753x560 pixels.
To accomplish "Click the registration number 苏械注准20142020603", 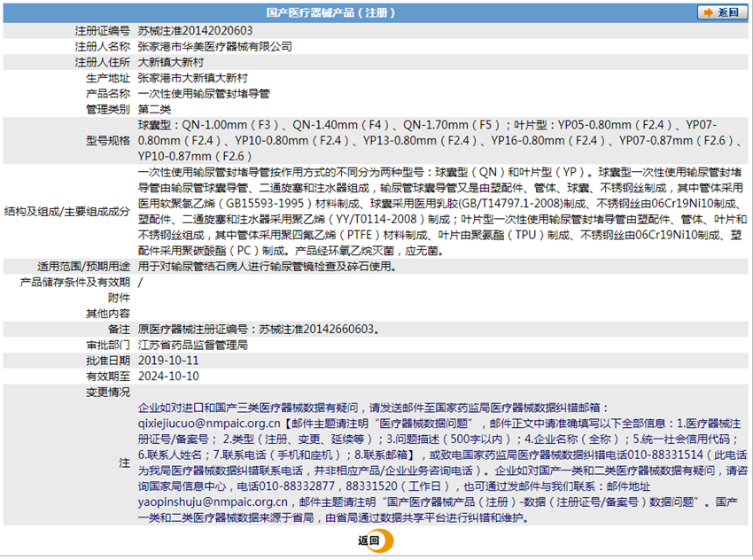I will pos(195,31).
